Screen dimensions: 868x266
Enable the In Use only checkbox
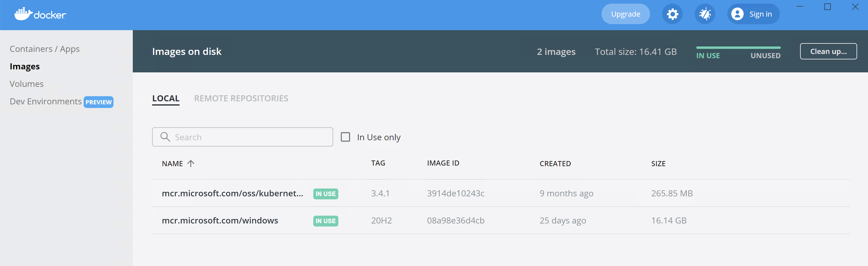pyautogui.click(x=345, y=137)
